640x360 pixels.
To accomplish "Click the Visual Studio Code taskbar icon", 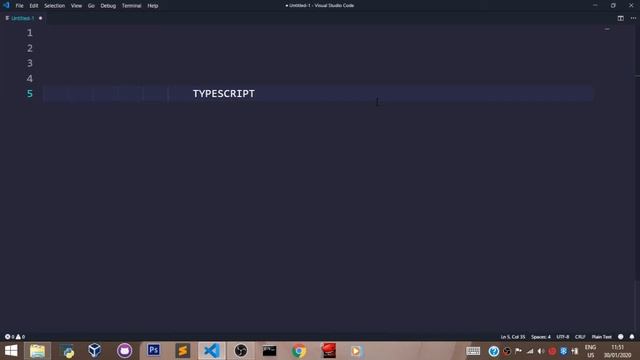I will [211, 351].
